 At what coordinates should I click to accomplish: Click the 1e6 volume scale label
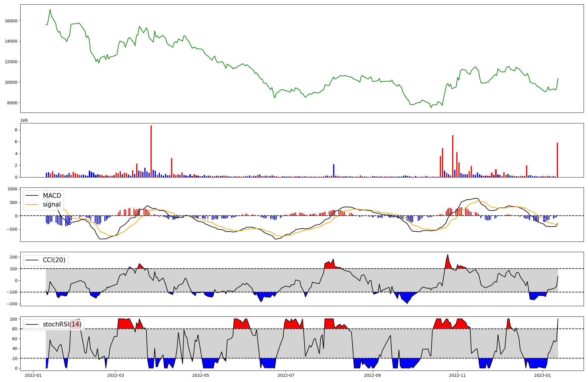tap(24, 120)
